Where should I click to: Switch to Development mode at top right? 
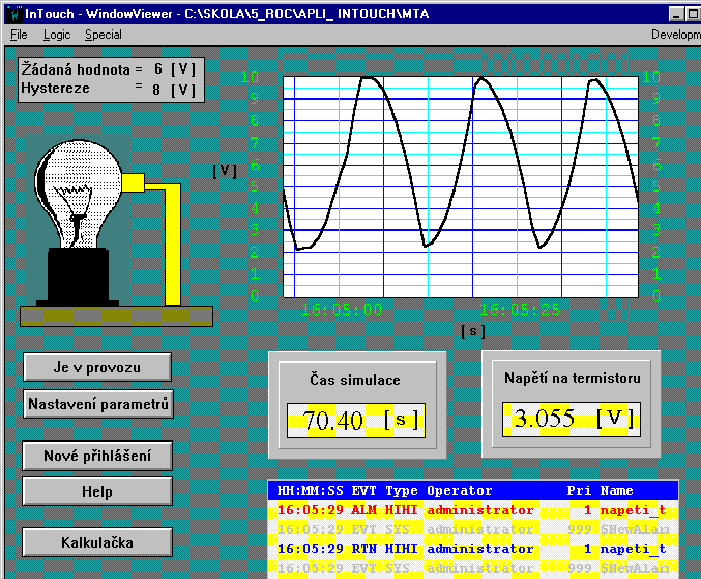click(675, 34)
